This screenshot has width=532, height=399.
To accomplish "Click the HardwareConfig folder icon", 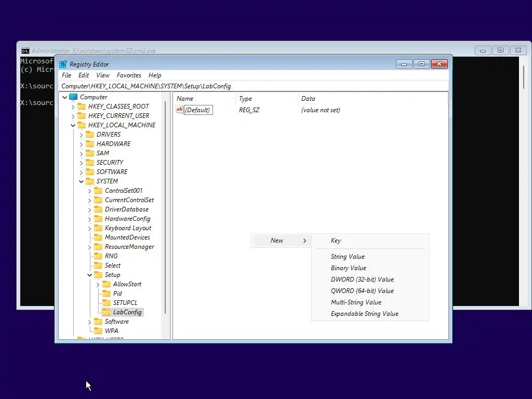I will [98, 219].
